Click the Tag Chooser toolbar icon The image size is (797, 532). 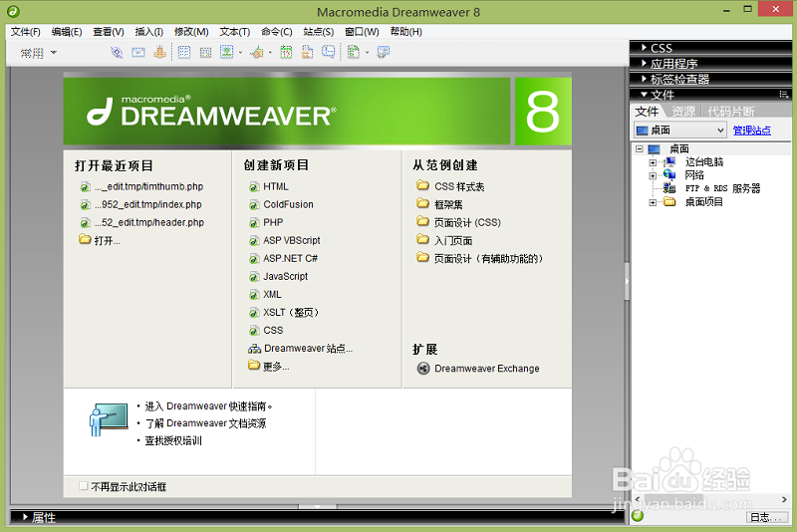(x=384, y=53)
